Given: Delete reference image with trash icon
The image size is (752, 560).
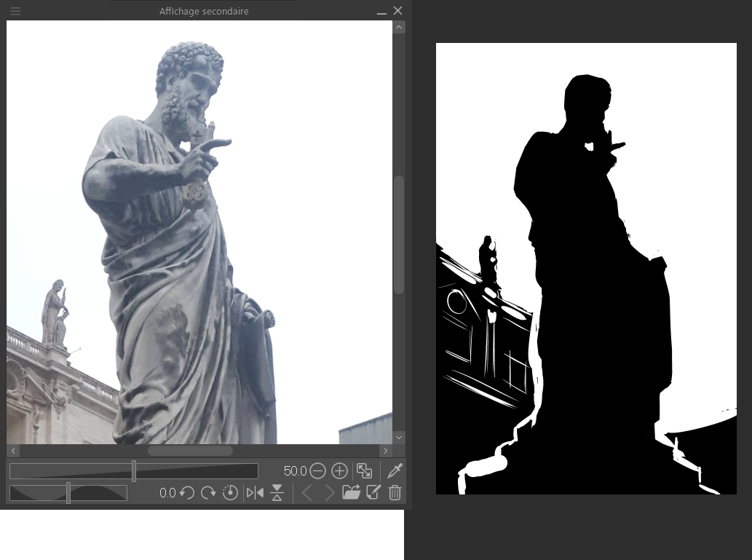Looking at the screenshot, I should [x=395, y=493].
